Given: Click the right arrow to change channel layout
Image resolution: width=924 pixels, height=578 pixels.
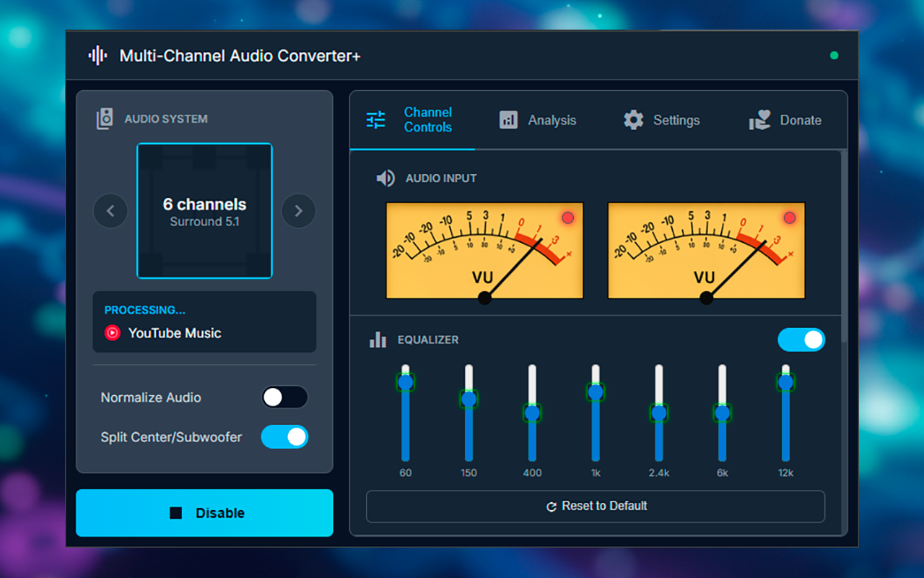Looking at the screenshot, I should (x=298, y=210).
